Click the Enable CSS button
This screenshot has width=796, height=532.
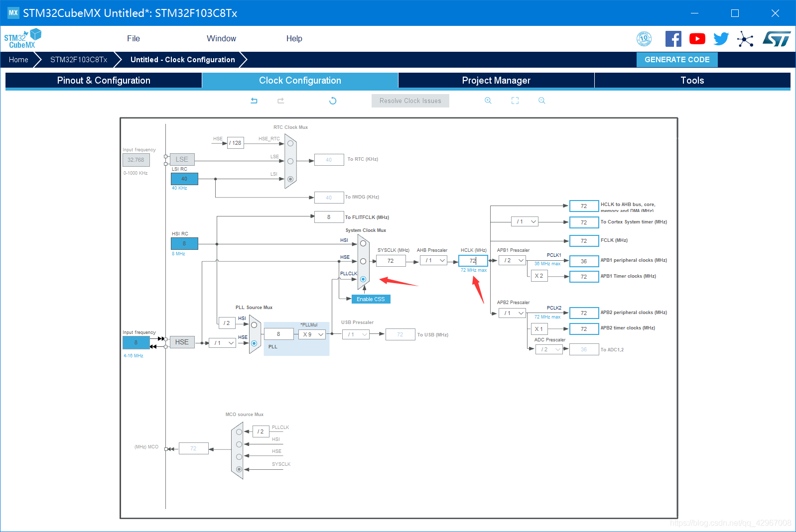point(371,299)
